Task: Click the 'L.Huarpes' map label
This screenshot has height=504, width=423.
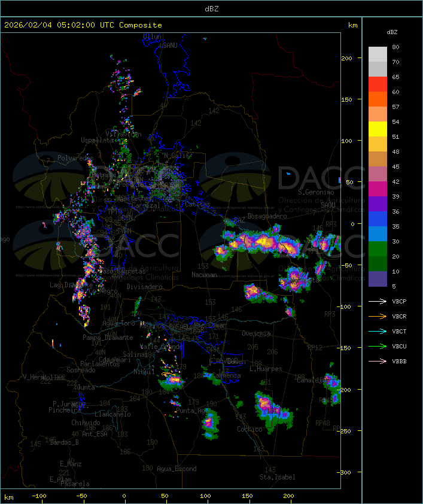Action: (266, 369)
